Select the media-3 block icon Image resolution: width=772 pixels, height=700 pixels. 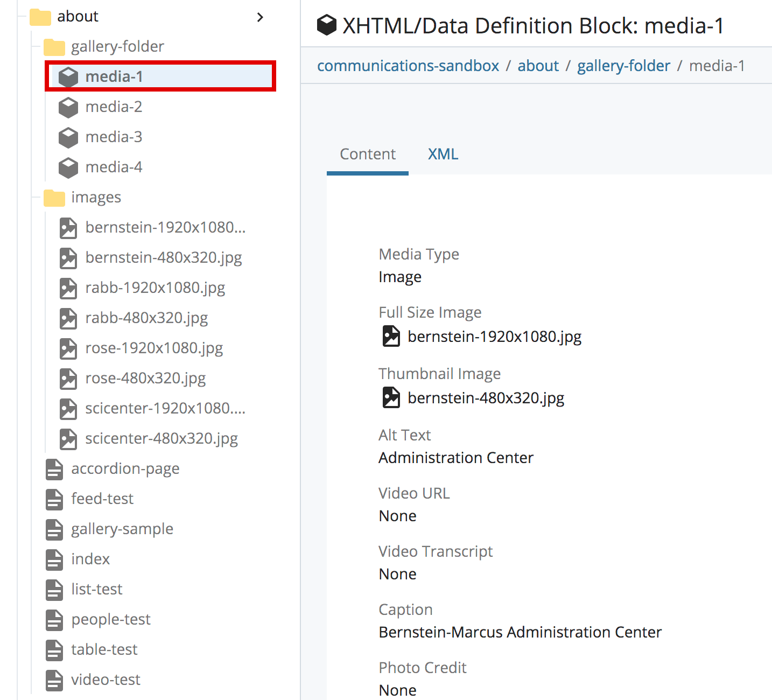pyautogui.click(x=68, y=137)
